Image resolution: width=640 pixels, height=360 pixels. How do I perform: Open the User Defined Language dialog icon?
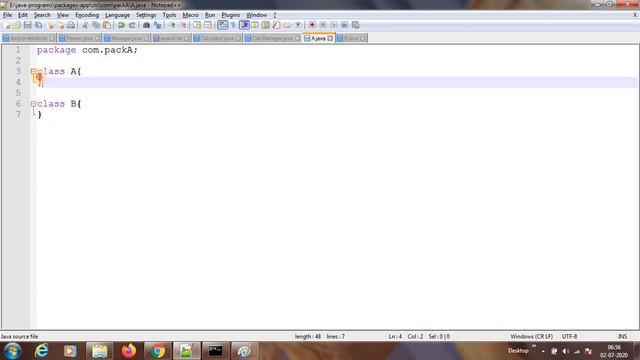255,25
